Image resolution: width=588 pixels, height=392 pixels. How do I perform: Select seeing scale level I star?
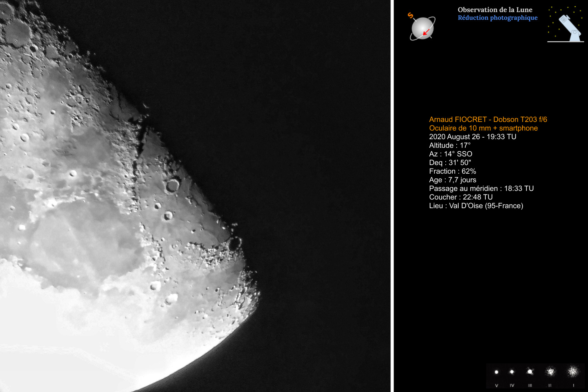click(573, 371)
